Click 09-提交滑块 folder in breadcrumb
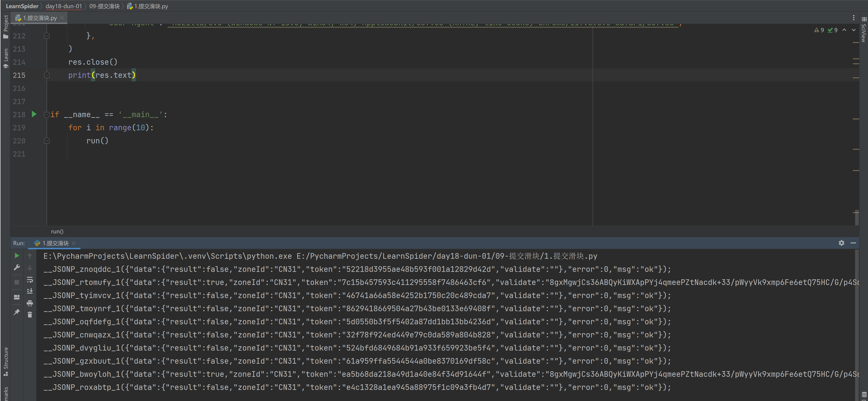Screen dimensions: 868x401 [104, 6]
